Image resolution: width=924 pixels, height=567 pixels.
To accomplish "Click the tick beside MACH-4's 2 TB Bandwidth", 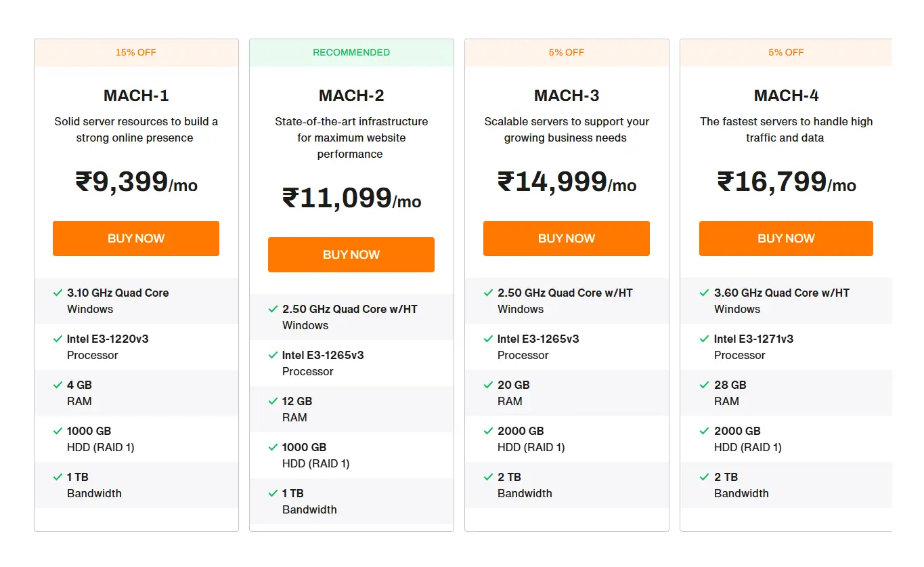I will (x=704, y=477).
